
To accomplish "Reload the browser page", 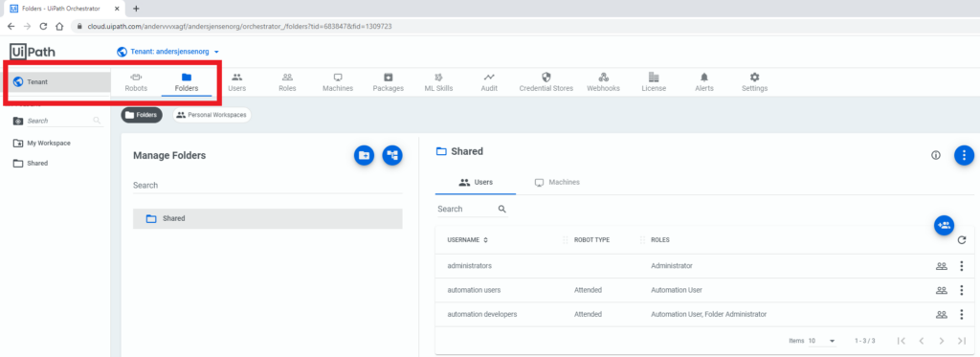I will pos(43,26).
